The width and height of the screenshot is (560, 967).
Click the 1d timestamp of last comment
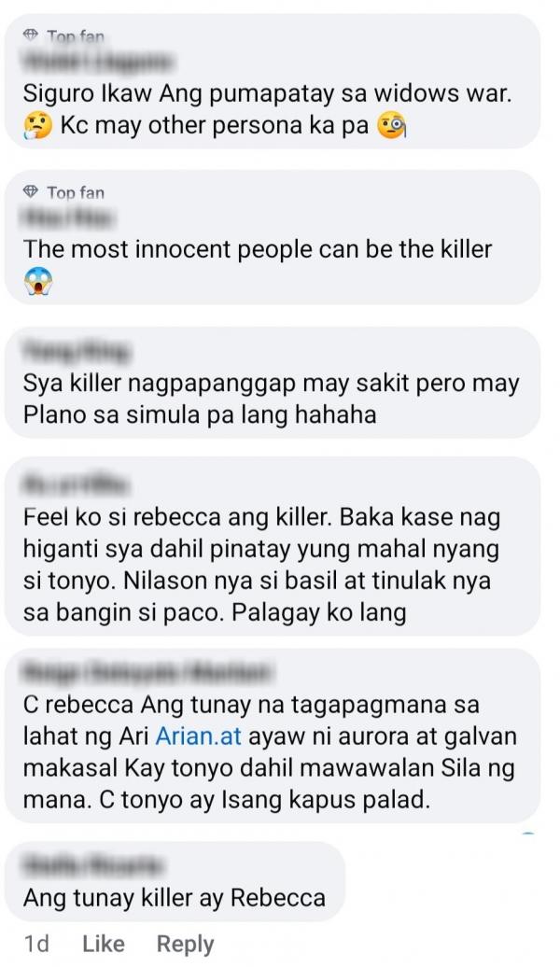36,944
